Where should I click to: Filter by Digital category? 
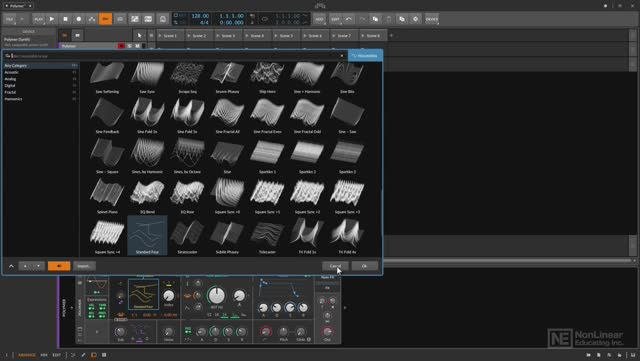(x=41, y=85)
